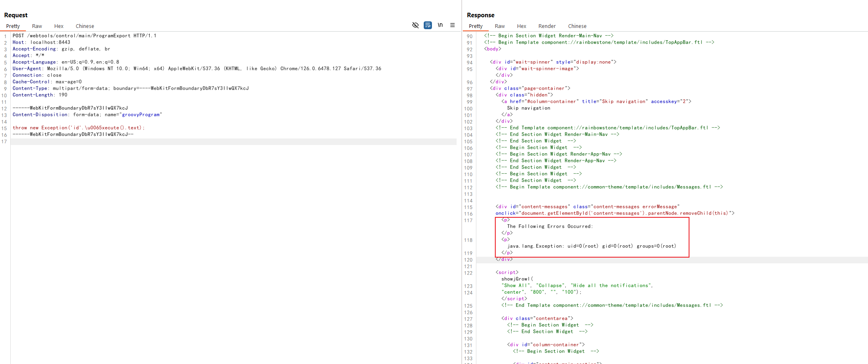Click the closing WebKitFormBoundary line ending in --

[x=73, y=134]
